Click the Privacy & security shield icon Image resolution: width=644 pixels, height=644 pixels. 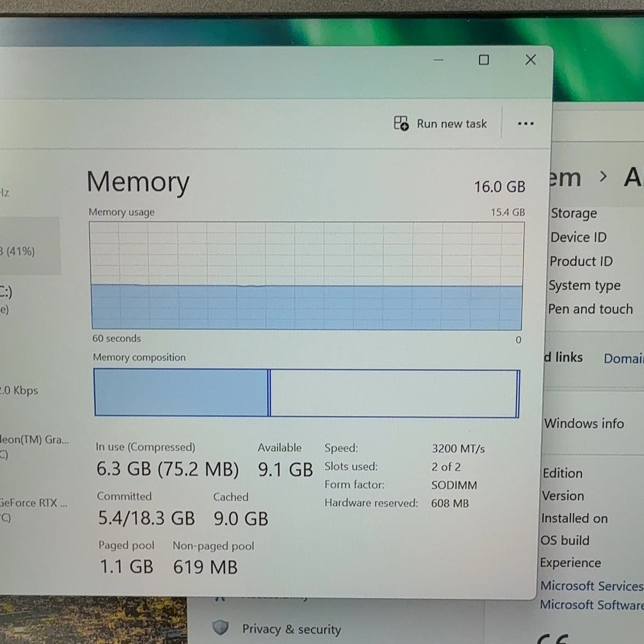coord(220,627)
